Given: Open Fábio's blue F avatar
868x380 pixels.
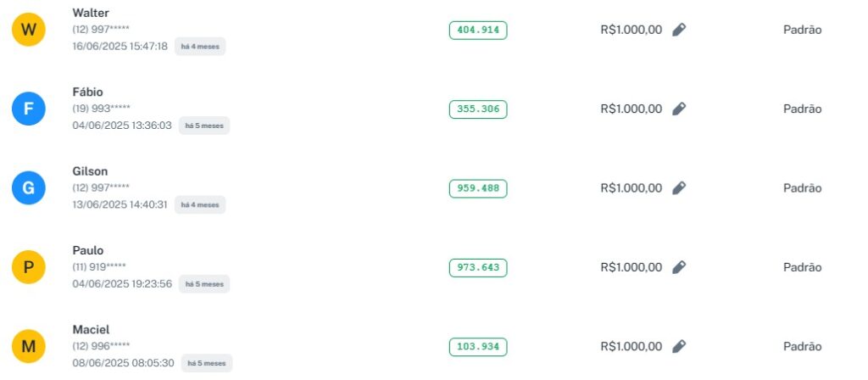Looking at the screenshot, I should click(28, 109).
